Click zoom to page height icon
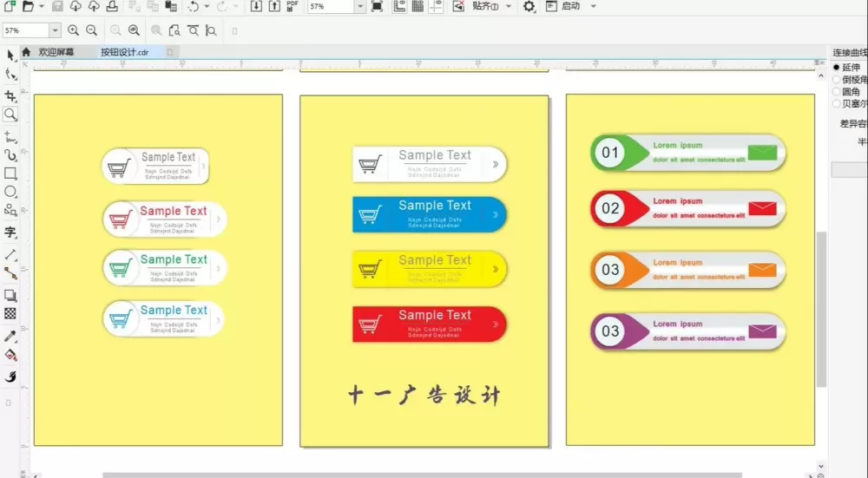The height and width of the screenshot is (478, 868). click(211, 30)
